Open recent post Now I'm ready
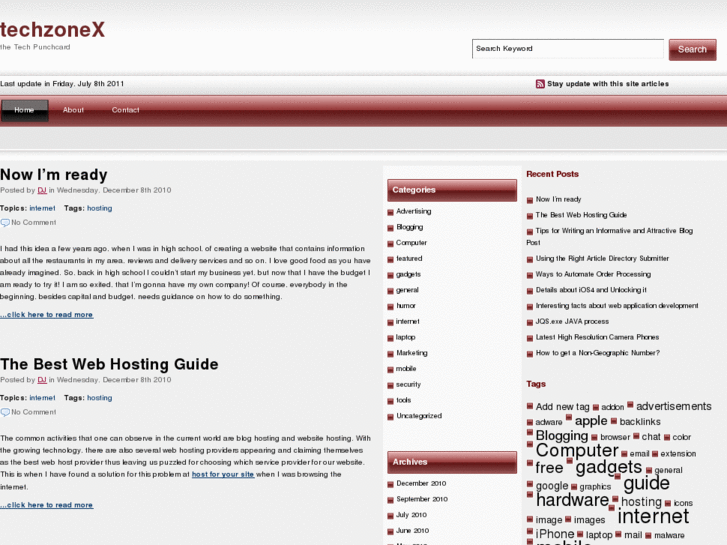This screenshot has width=727, height=545. (558, 199)
